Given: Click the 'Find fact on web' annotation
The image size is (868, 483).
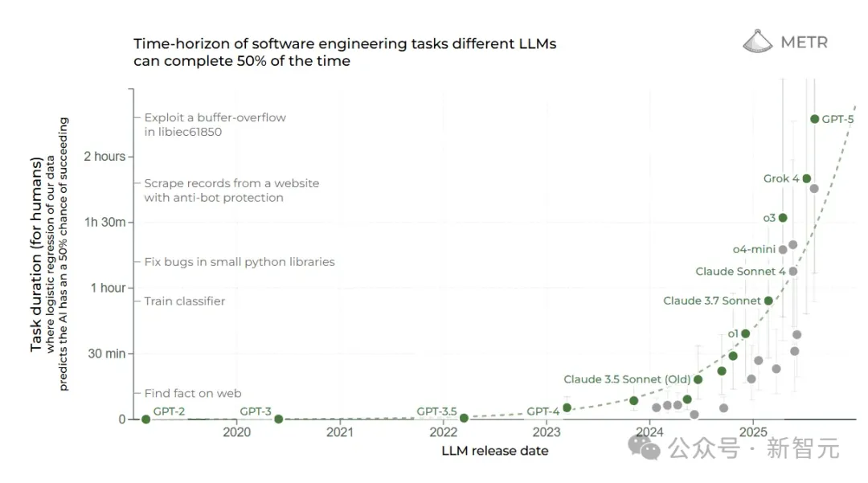Looking at the screenshot, I should pos(192,393).
